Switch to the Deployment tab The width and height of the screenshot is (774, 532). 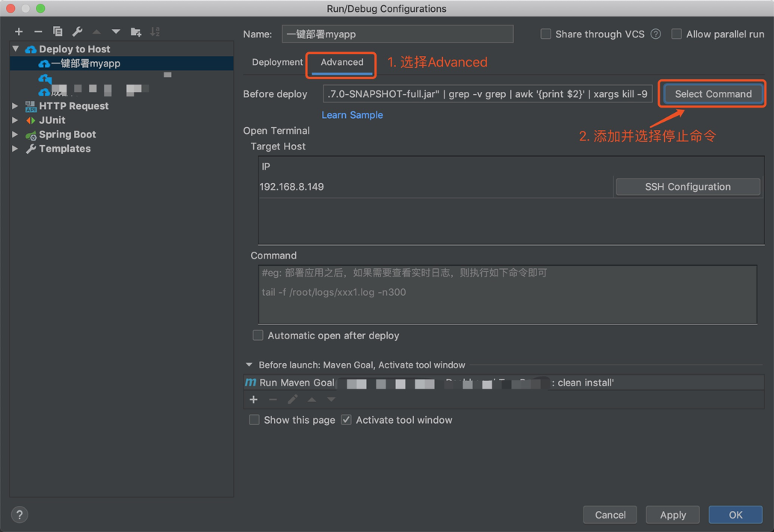coord(276,63)
